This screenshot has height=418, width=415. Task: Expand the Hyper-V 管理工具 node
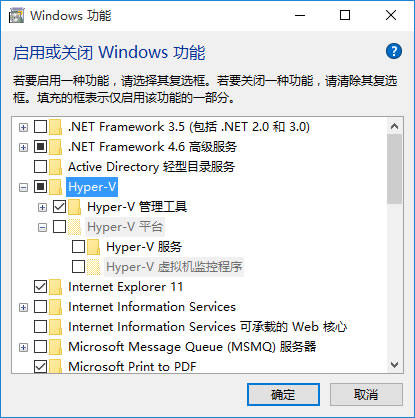click(42, 207)
